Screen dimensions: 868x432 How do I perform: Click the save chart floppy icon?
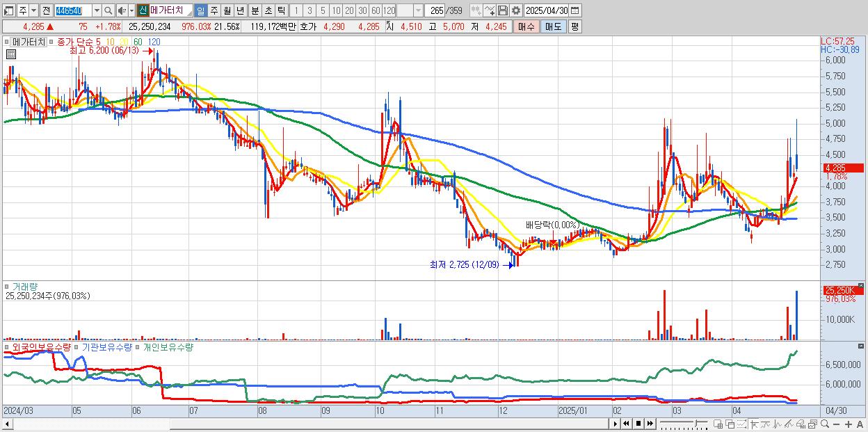[x=502, y=10]
